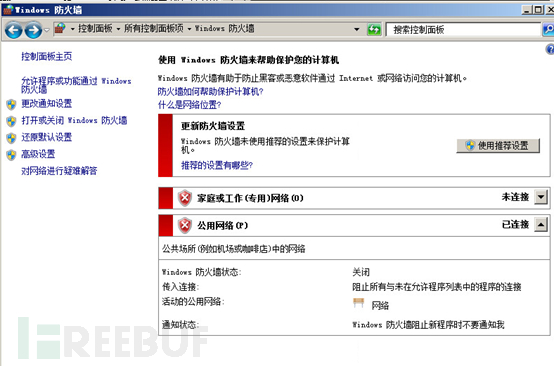This screenshot has height=366, width=554.
Task: Click 控制面板 breadcrumb in address bar
Action: tap(95, 29)
